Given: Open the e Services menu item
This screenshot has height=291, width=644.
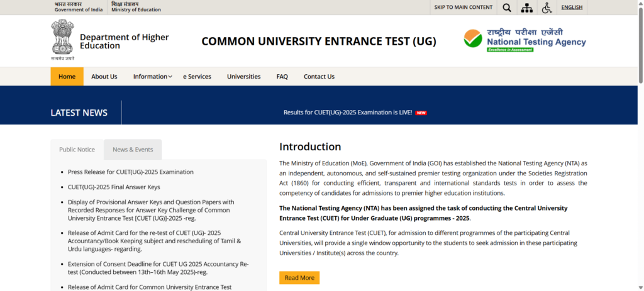Looking at the screenshot, I should click(x=197, y=76).
